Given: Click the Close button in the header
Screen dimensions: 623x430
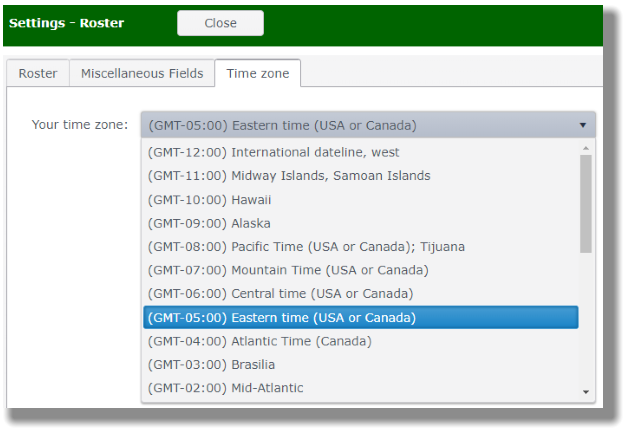Looking at the screenshot, I should [x=220, y=23].
